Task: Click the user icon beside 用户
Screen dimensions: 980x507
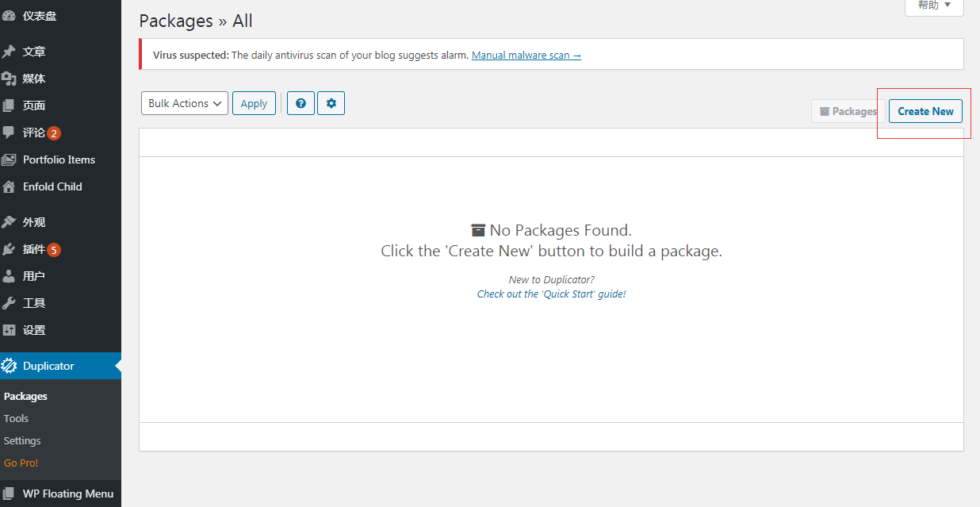Action: pyautogui.click(x=9, y=276)
